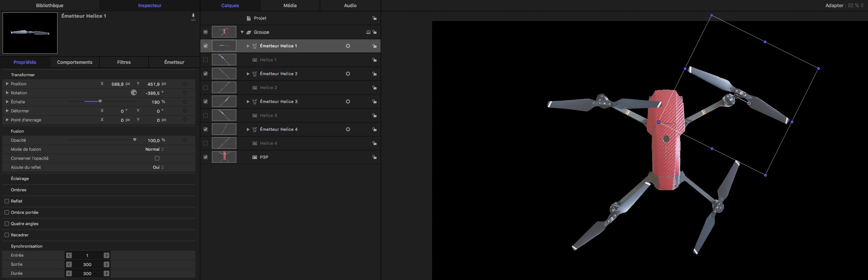Click the lock icon on Émetteur Helice 1

click(374, 46)
